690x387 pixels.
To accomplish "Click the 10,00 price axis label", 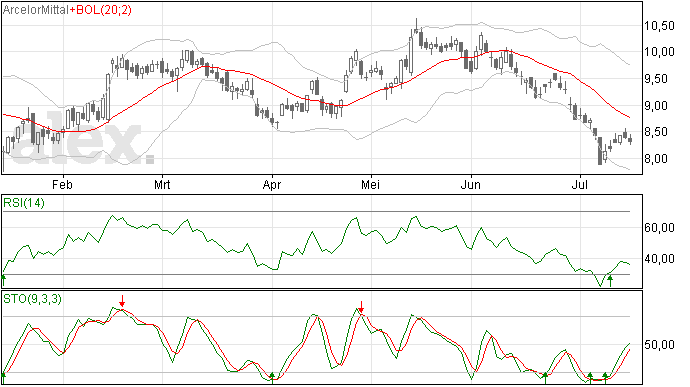I will click(659, 52).
